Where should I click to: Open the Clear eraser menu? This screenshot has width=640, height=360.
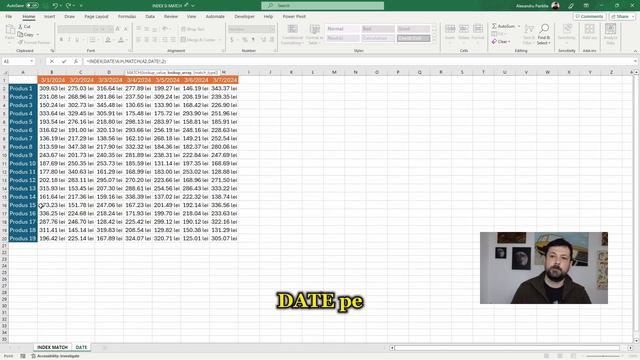tap(501, 42)
